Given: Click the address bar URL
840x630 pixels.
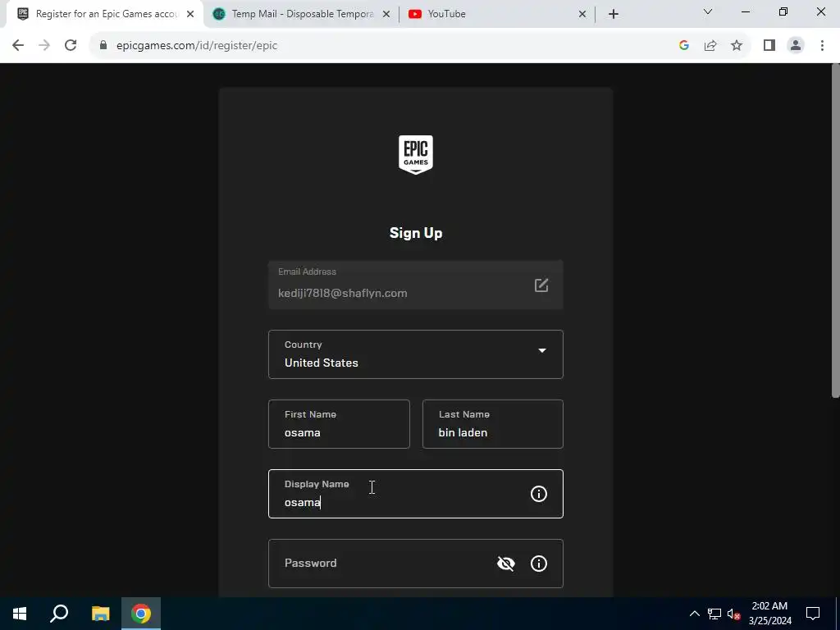Looking at the screenshot, I should 197,45.
